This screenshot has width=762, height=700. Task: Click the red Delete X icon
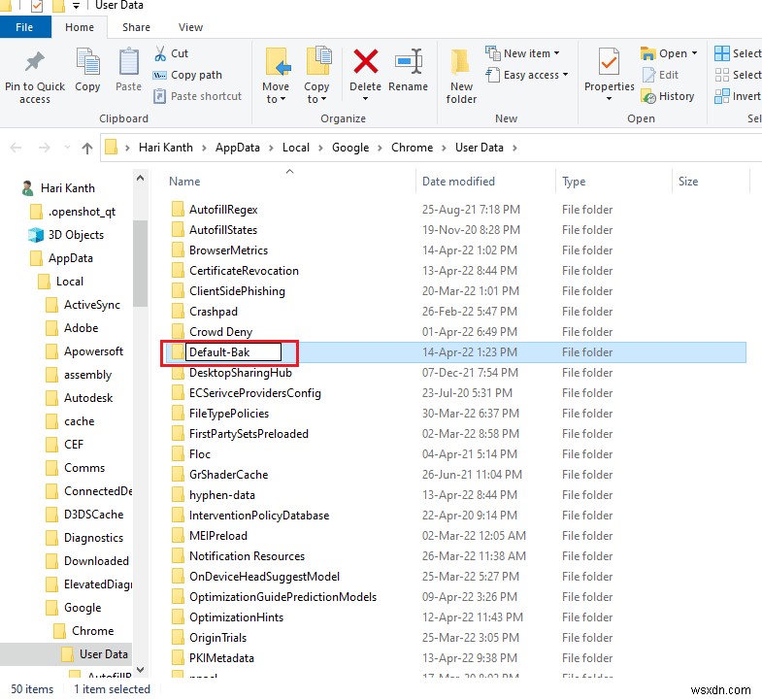365,61
